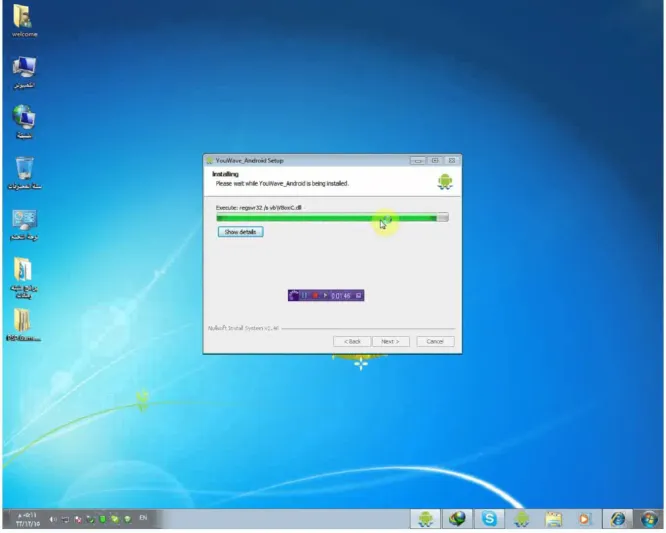Click the EN language indicator in tray
666x533 pixels.
[143, 518]
